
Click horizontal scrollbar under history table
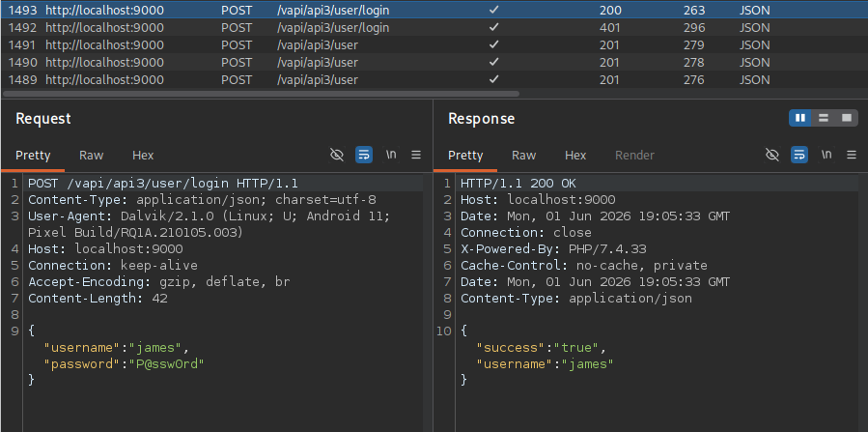tap(262, 94)
